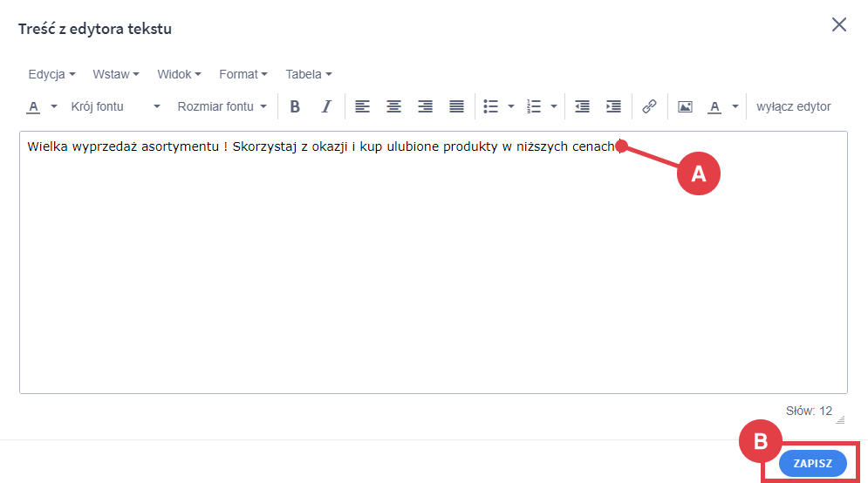This screenshot has width=868, height=483.
Task: Expand the 'Rozmiar fontu' font size dropdown
Action: pos(222,106)
